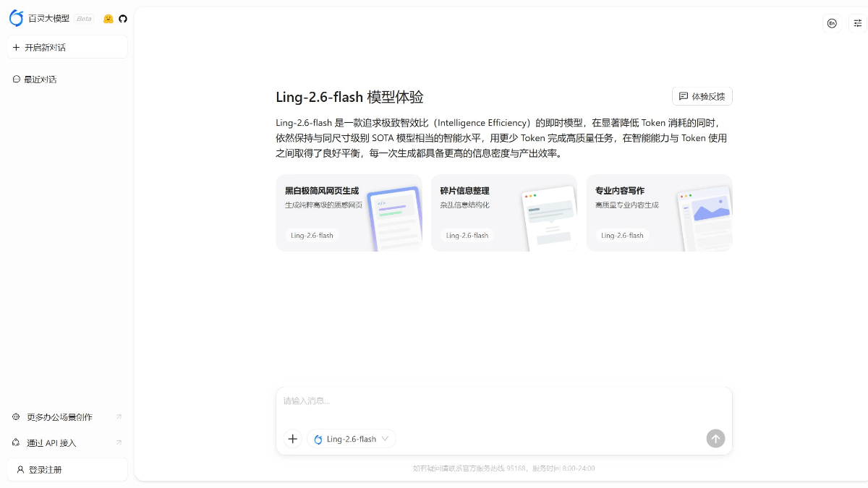Click the 百灵大模型 logo icon
The height and width of the screenshot is (488, 868).
click(x=17, y=18)
